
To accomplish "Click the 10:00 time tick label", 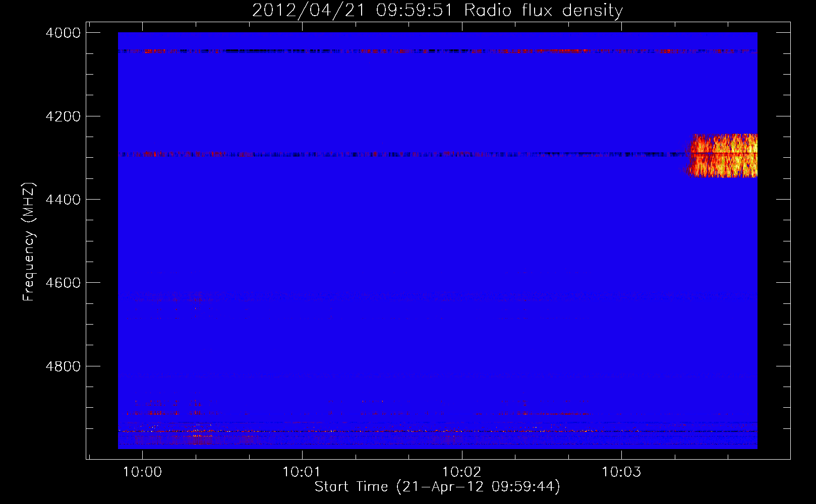I will (x=142, y=472).
